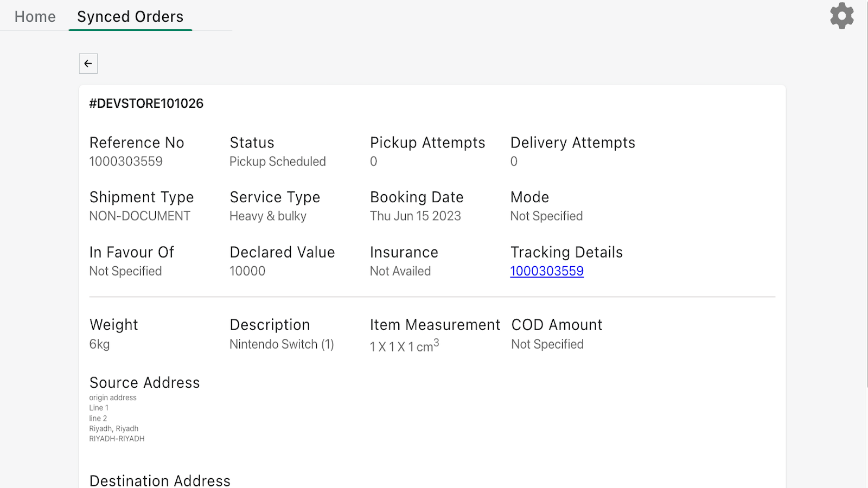Select the Synced Orders tab
Viewport: 868px width, 488px height.
(x=130, y=16)
